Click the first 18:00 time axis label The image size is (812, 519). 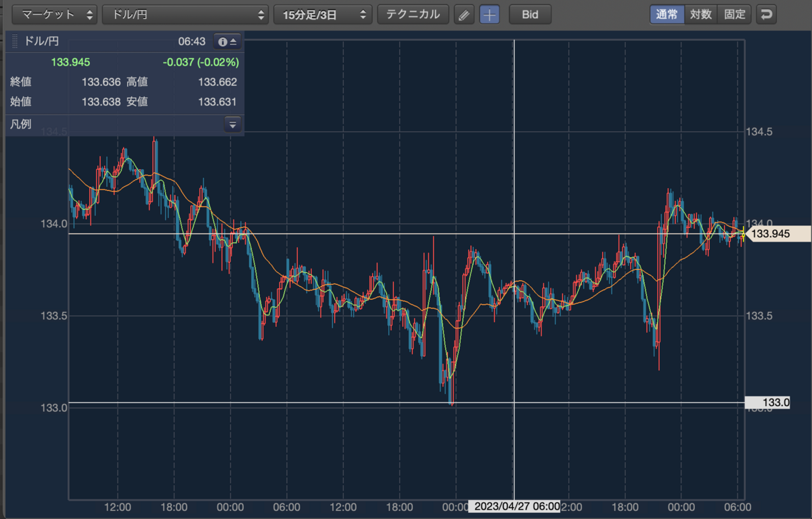point(175,507)
